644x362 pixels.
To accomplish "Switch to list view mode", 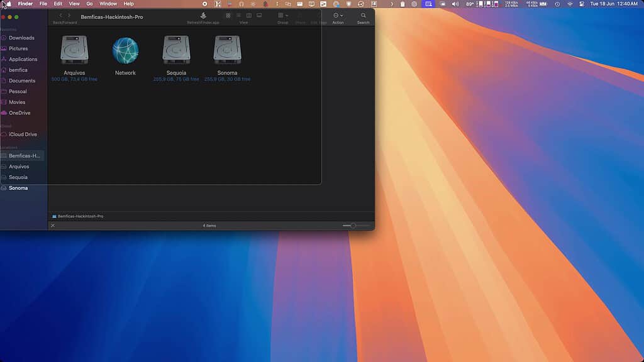I will (x=238, y=15).
